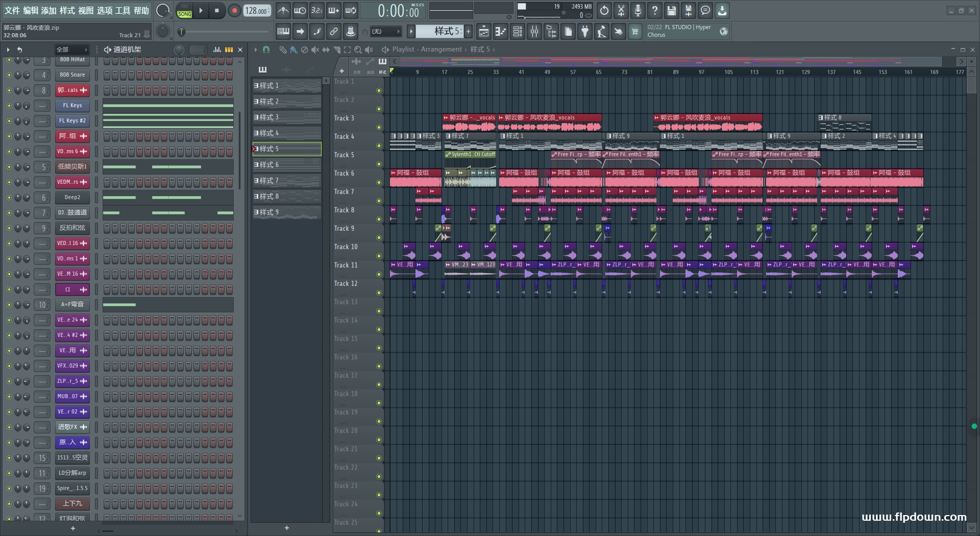Open the 选项 menu
This screenshot has height=536, width=980.
tap(105, 10)
